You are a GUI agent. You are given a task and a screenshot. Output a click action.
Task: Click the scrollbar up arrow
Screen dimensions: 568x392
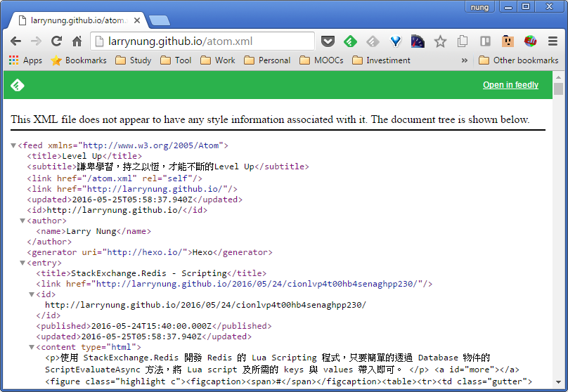[558, 77]
